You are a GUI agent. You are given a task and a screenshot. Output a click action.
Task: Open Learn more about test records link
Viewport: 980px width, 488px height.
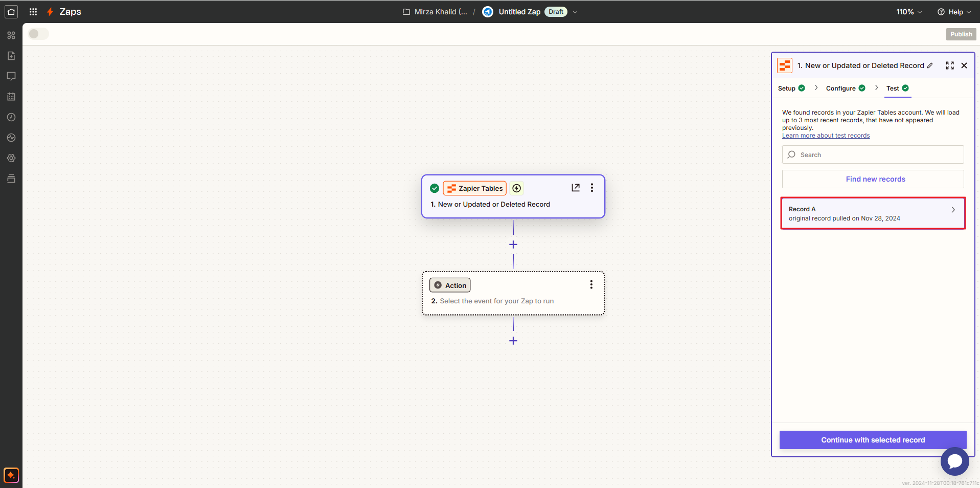[x=826, y=136]
